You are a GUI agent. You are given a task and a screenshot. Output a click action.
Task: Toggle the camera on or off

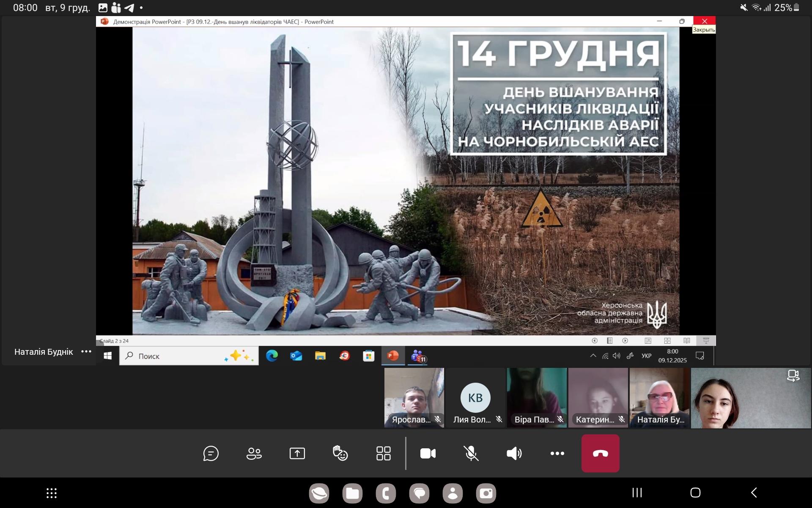click(428, 453)
